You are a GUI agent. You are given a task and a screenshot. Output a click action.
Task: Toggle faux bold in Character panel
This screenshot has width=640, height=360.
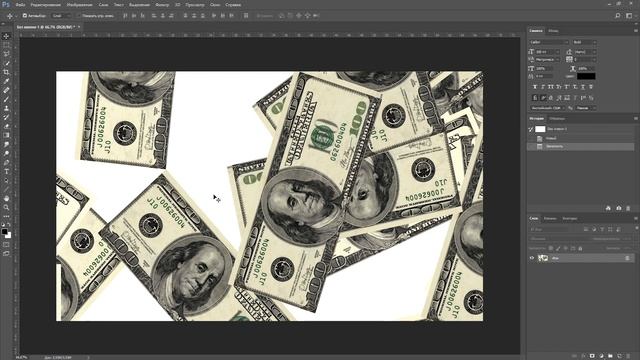pos(535,87)
